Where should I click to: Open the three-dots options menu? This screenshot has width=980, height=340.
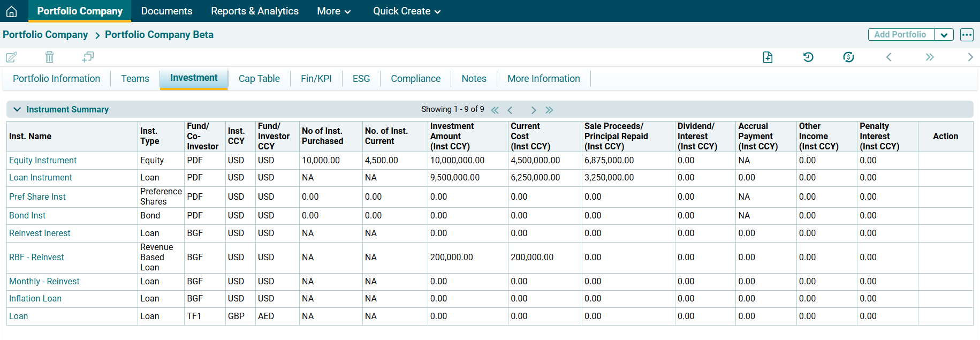[967, 35]
